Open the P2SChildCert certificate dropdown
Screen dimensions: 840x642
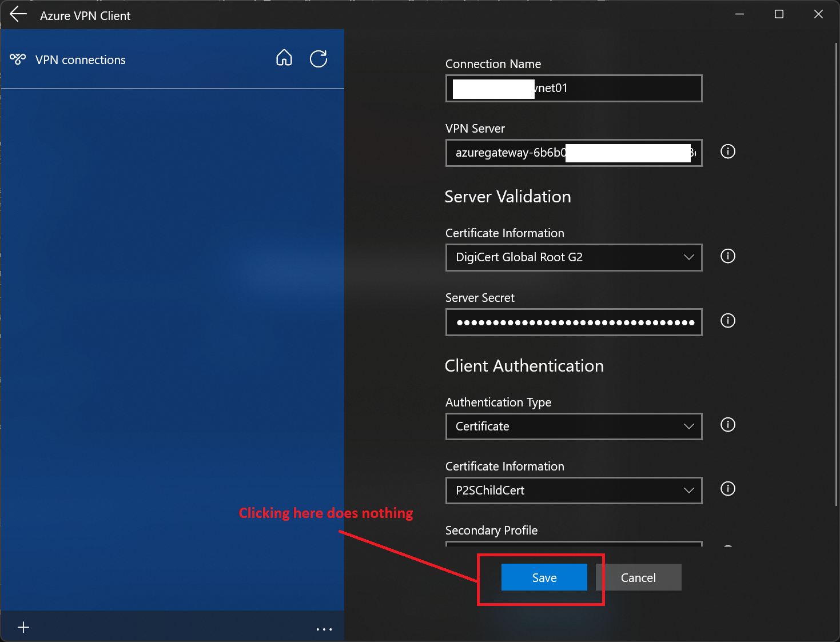(574, 491)
